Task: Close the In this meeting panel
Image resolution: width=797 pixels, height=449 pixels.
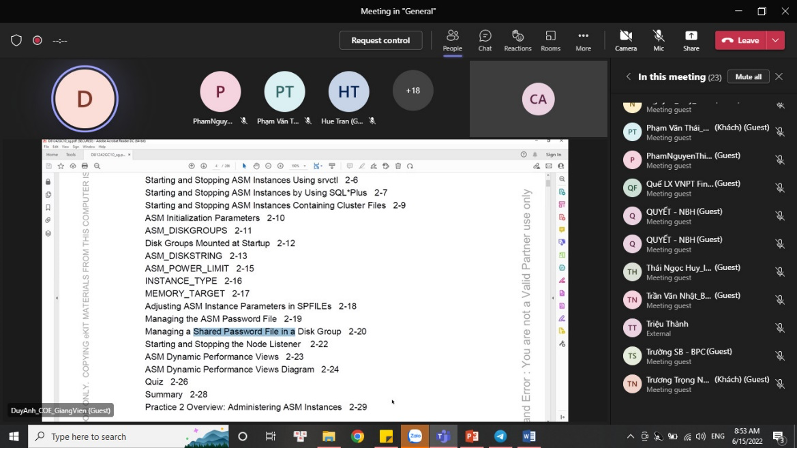Action: point(779,77)
